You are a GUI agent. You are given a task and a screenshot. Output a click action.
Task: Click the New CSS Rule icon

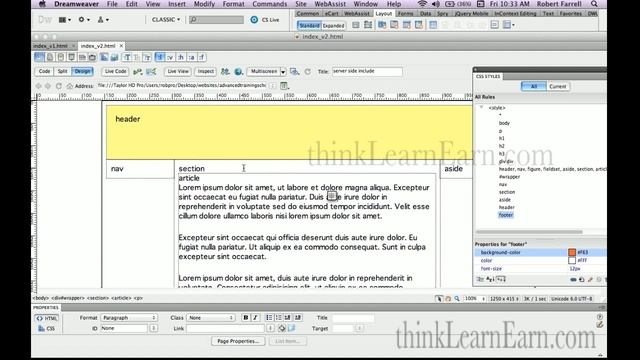582,280
